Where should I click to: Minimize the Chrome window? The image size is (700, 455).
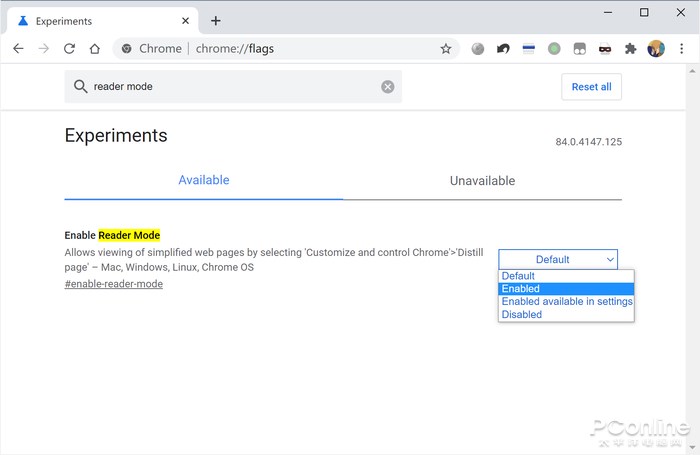click(608, 13)
